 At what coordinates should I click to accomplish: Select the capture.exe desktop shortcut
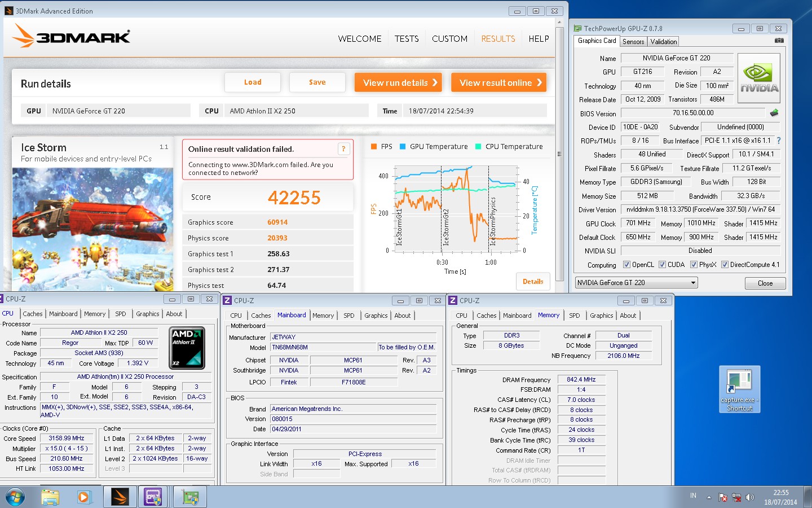point(739,389)
